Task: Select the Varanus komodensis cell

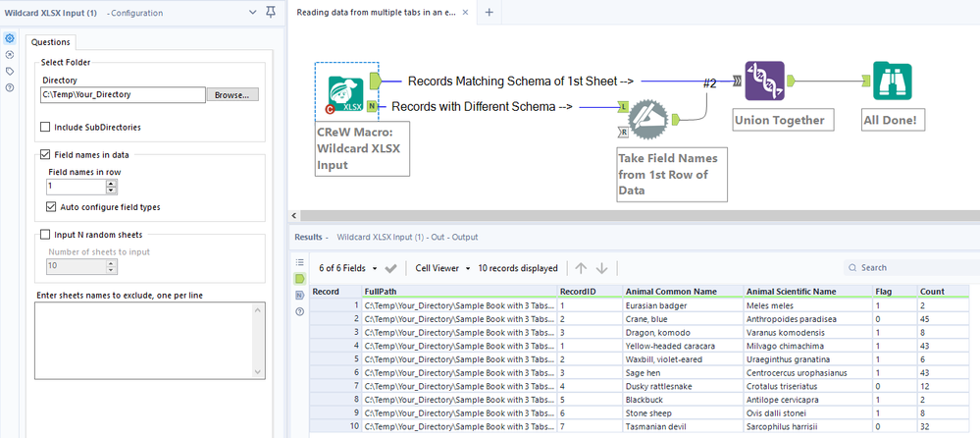Action: point(808,332)
